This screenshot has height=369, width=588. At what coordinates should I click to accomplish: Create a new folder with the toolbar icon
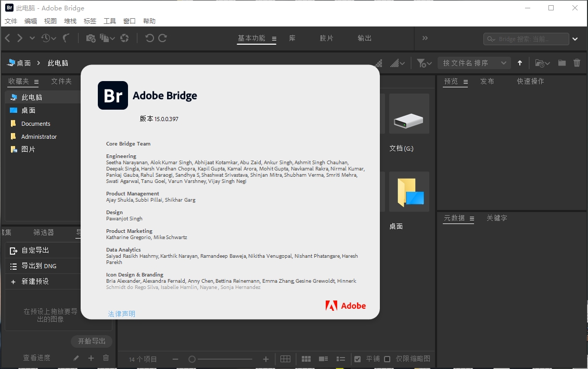coord(561,62)
